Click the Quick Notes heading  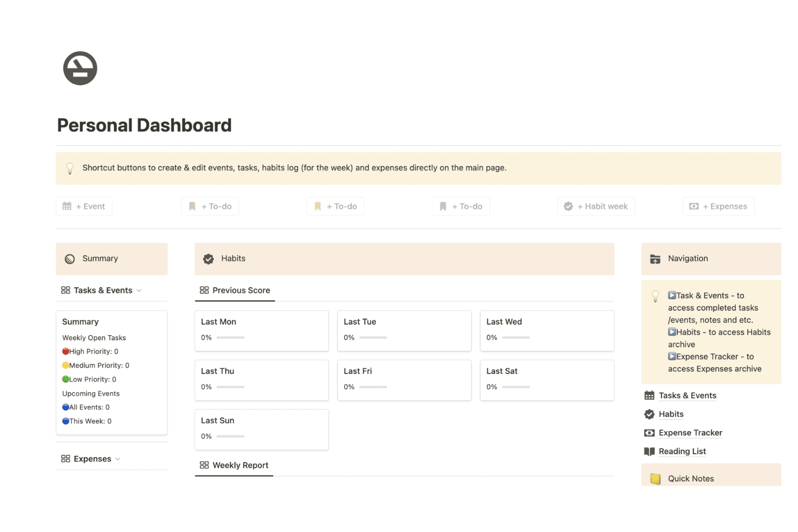691,479
